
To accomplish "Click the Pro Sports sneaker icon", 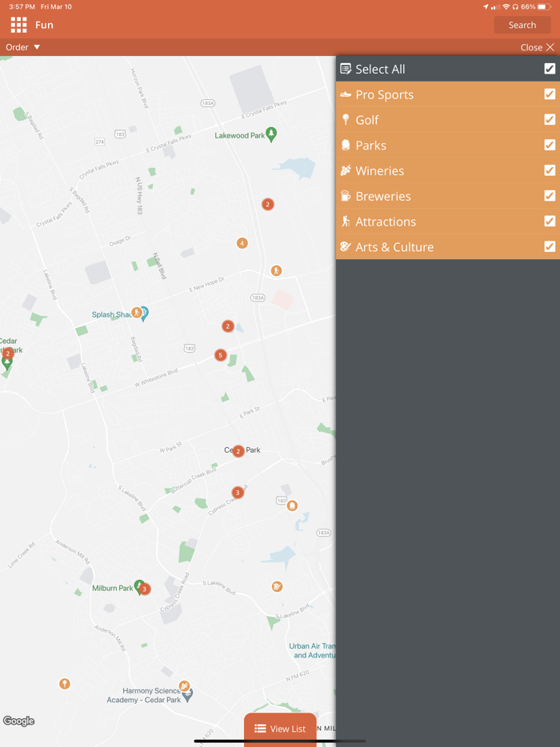I will [x=346, y=94].
